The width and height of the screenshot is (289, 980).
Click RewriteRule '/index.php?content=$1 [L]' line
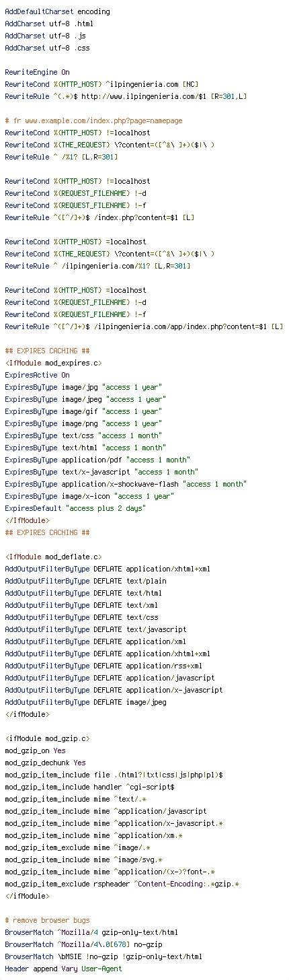tap(99, 217)
